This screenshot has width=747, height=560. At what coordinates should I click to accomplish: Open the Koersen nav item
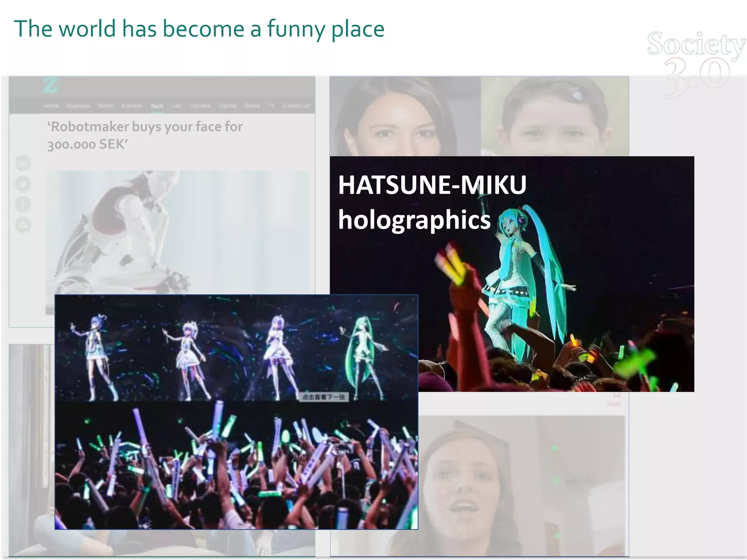[132, 106]
